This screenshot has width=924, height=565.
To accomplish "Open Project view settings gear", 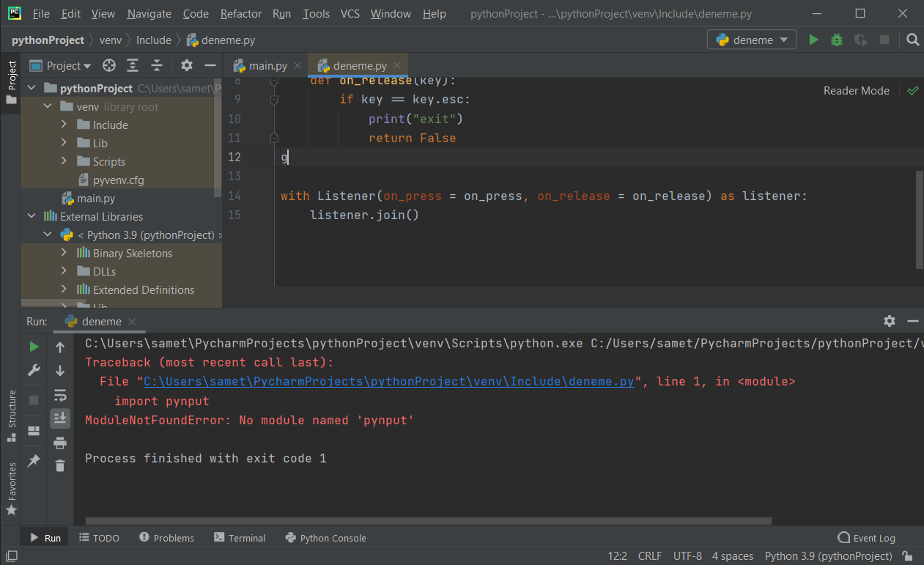I will coord(186,65).
